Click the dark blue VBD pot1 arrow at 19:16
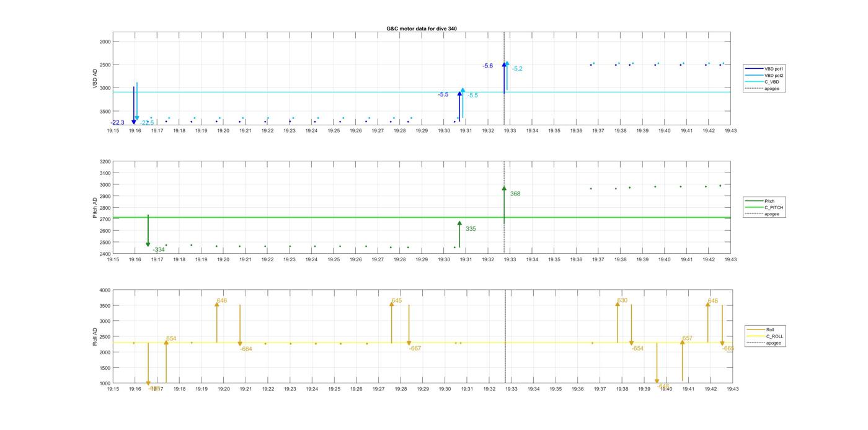 pyautogui.click(x=133, y=105)
